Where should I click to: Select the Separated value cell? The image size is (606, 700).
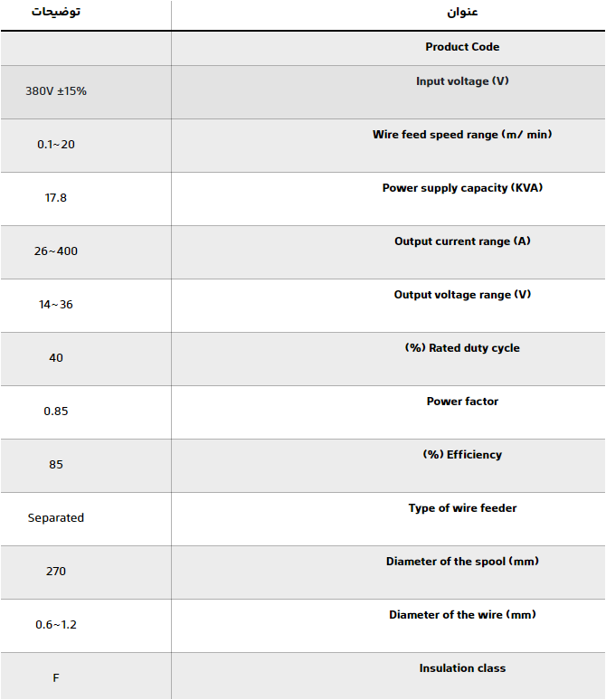(56, 518)
